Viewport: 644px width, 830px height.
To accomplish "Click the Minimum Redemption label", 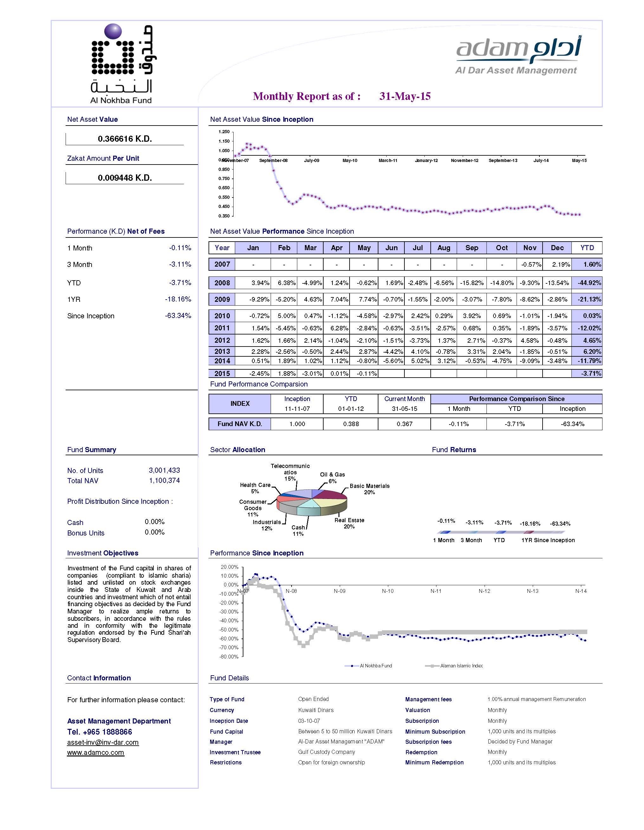I will tap(434, 762).
